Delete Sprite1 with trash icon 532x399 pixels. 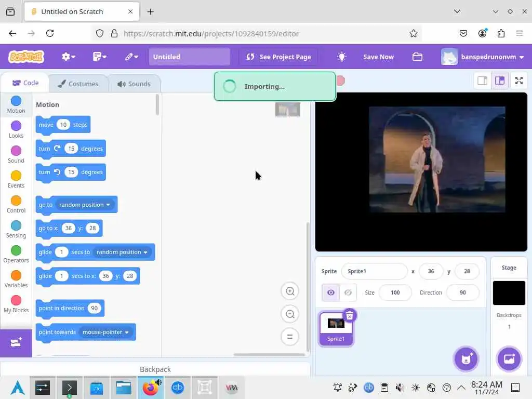pos(350,315)
